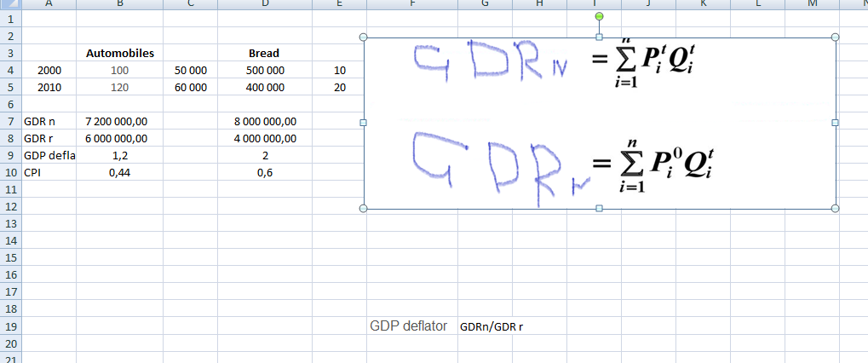
Task: Select row 19 by its row header
Action: [x=10, y=326]
